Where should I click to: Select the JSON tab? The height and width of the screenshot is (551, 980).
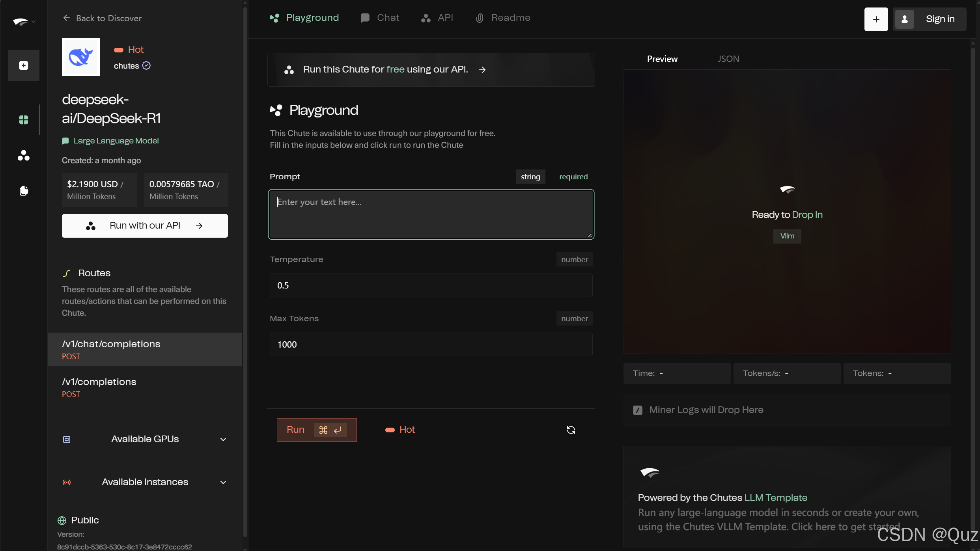point(728,59)
